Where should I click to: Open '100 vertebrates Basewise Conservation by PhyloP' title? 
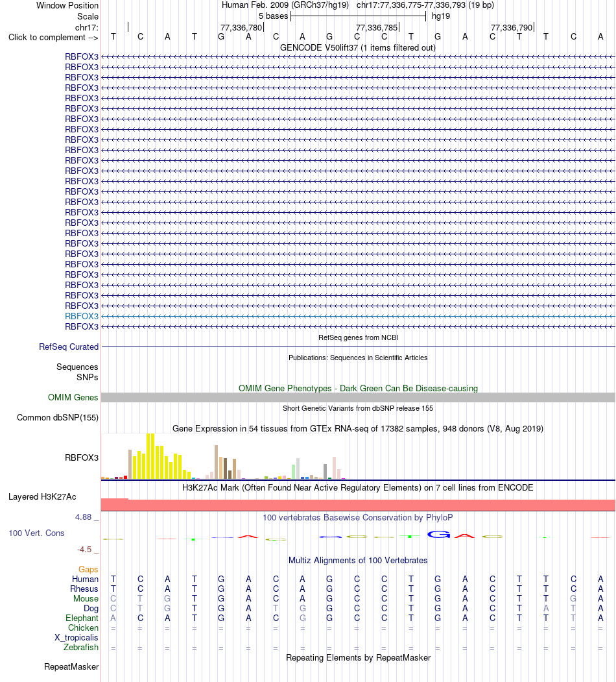pos(358,518)
